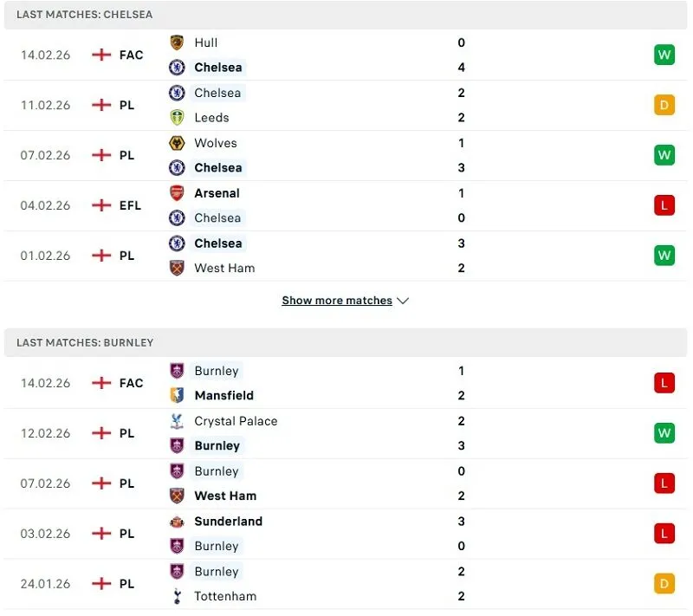Expand Show more matches chevron
This screenshot has height=616, width=693.
403,300
